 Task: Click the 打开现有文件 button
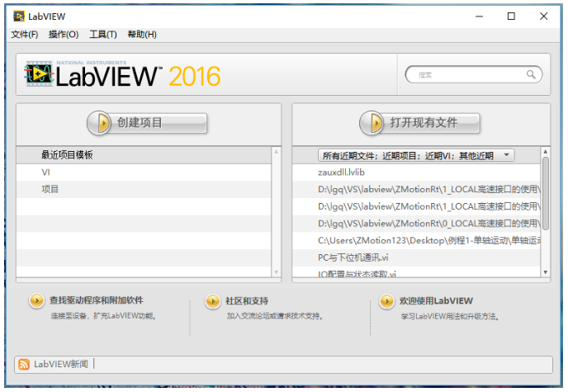pyautogui.click(x=420, y=123)
